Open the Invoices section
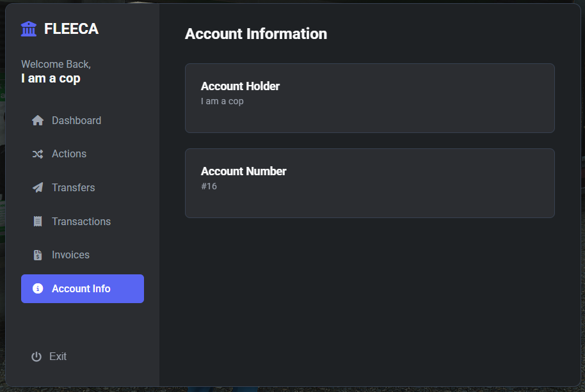This screenshot has width=585, height=392. [83, 255]
